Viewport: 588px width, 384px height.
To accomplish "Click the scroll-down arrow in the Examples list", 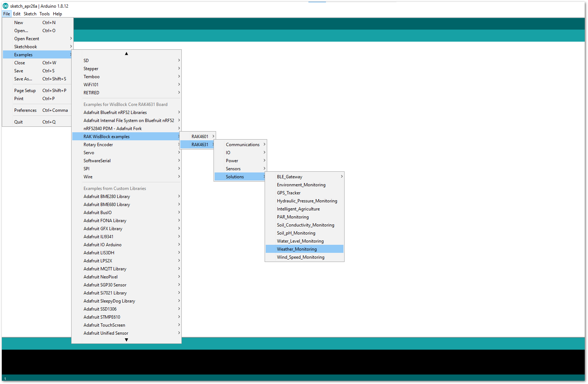I will tap(126, 340).
